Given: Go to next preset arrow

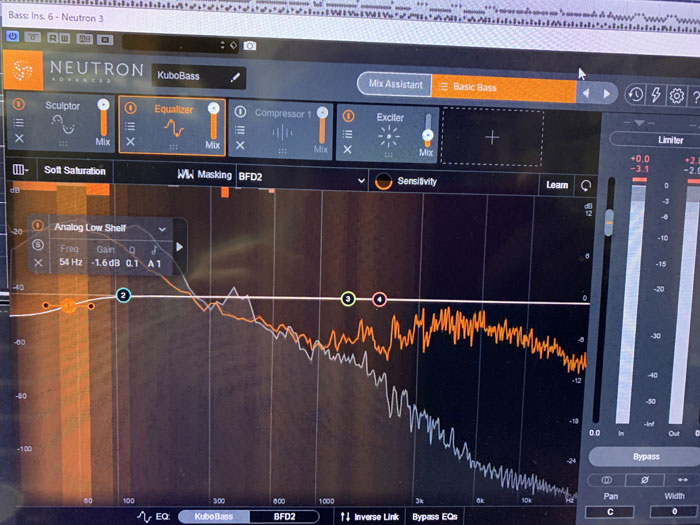Looking at the screenshot, I should [606, 94].
